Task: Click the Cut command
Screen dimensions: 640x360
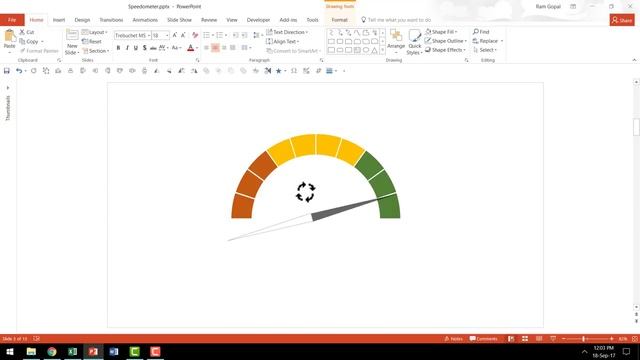Action: click(27, 32)
